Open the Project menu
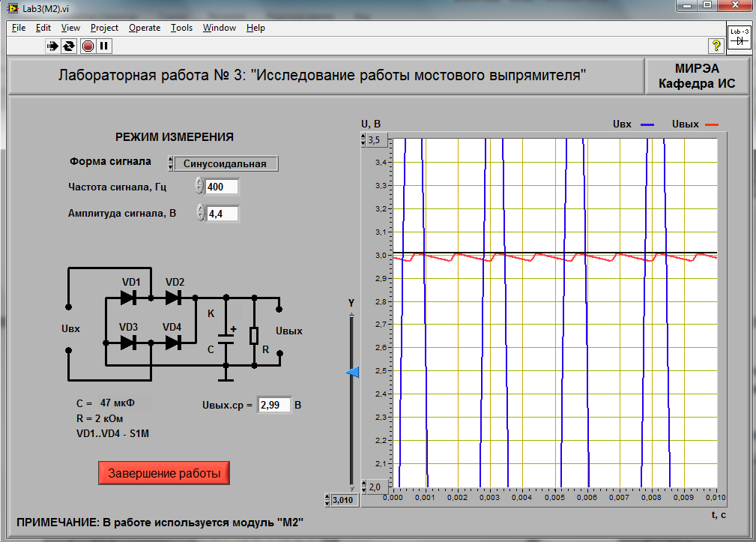This screenshot has height=542, width=756. [104, 28]
